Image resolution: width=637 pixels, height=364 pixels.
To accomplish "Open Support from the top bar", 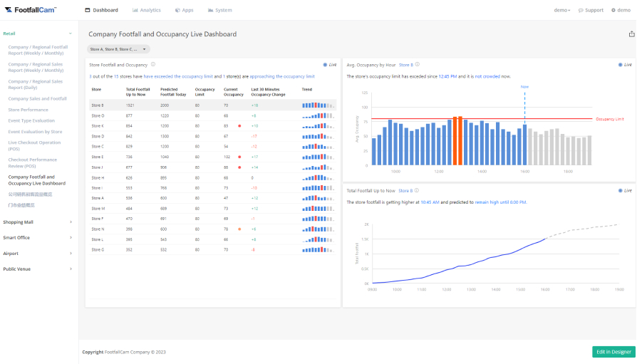I will (x=591, y=10).
